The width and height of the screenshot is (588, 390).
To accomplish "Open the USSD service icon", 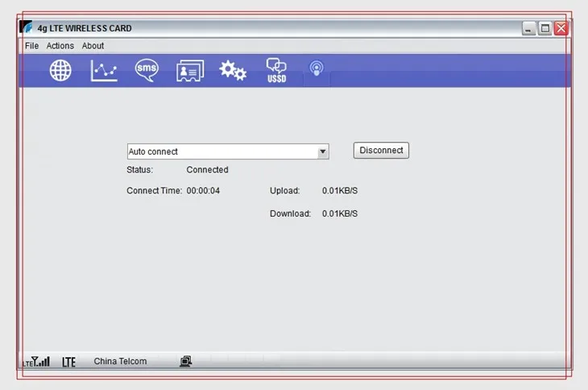I will point(276,71).
